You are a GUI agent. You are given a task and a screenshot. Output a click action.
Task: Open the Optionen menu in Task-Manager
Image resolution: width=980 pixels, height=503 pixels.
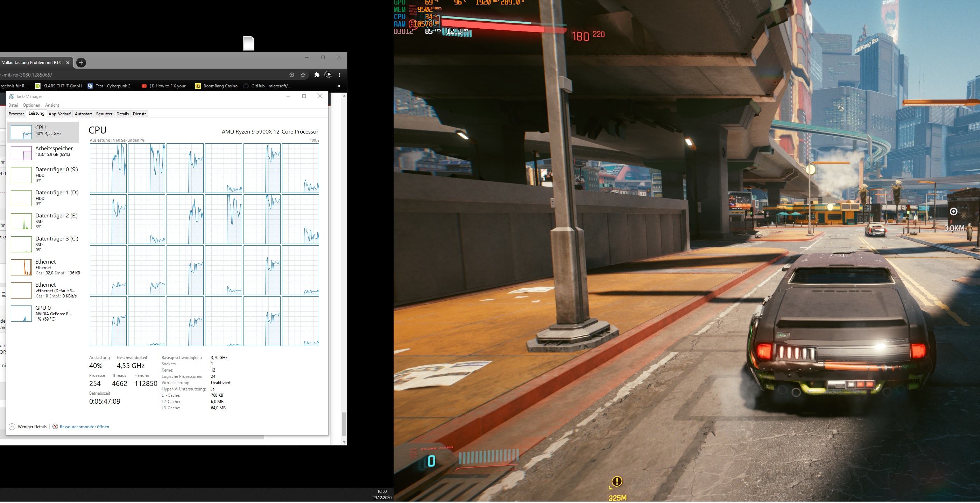pyautogui.click(x=31, y=105)
